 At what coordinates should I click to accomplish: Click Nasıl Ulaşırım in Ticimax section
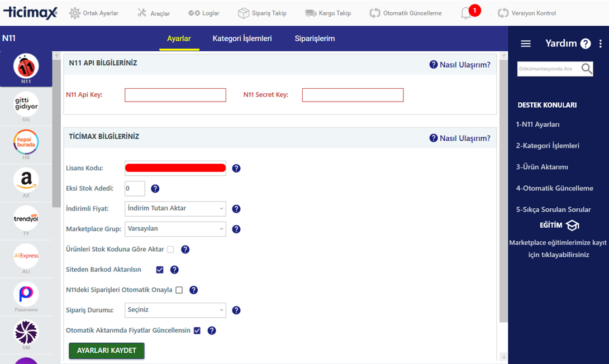(460, 138)
